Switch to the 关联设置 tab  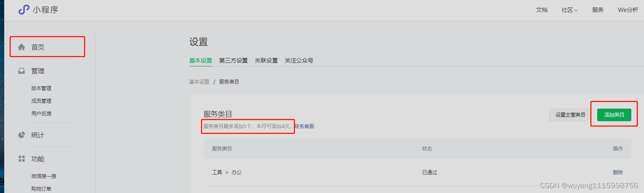(x=266, y=61)
